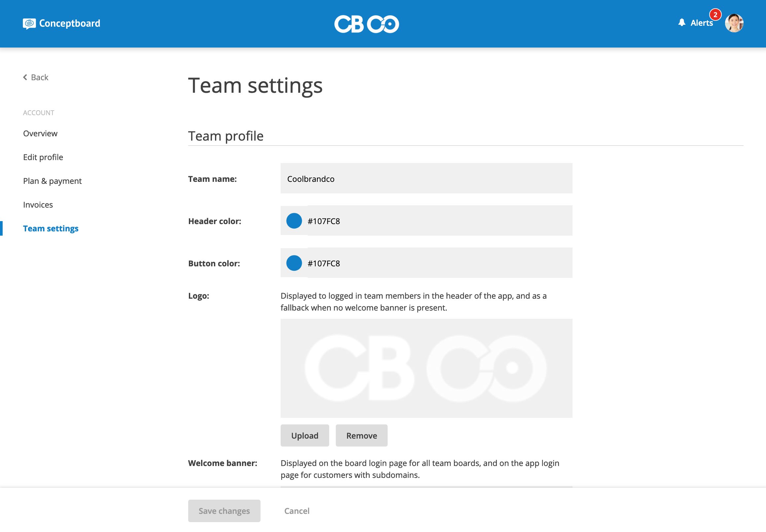Click the Button color blue swatch
Viewport: 766px width, 532px height.
pos(294,263)
